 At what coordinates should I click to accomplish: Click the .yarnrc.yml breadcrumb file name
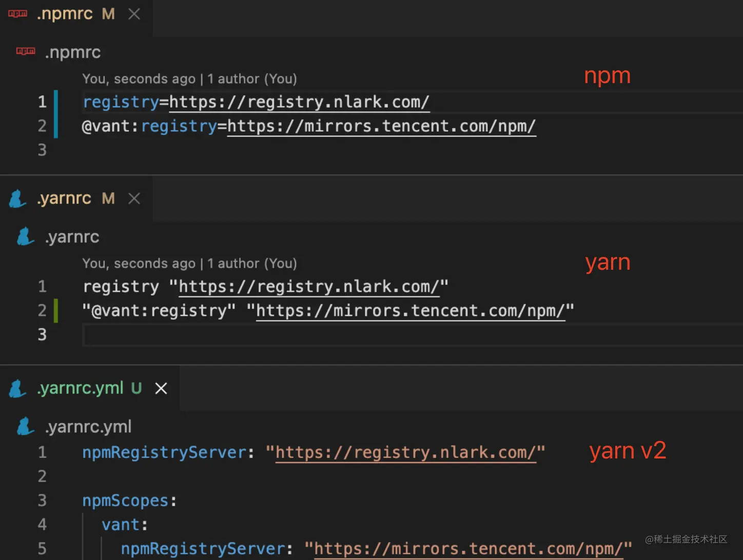point(88,427)
